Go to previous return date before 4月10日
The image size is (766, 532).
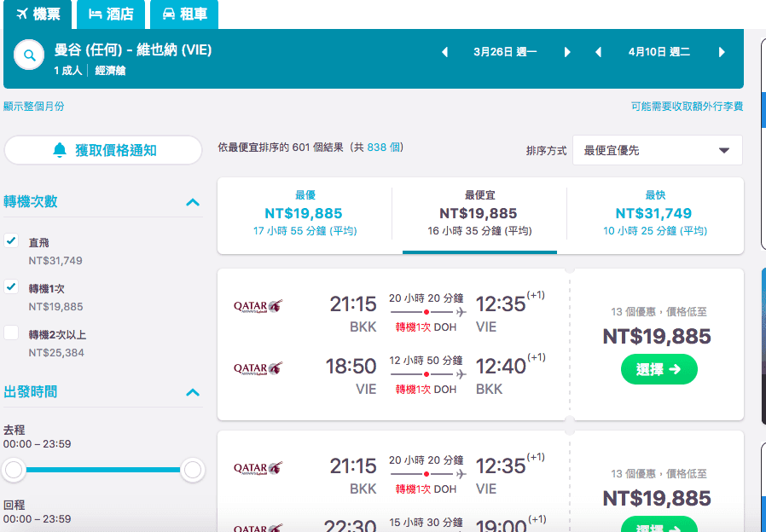599,52
